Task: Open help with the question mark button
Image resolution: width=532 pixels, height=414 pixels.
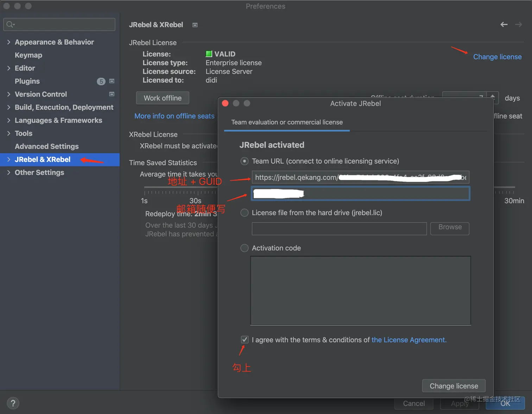Action: coord(13,403)
